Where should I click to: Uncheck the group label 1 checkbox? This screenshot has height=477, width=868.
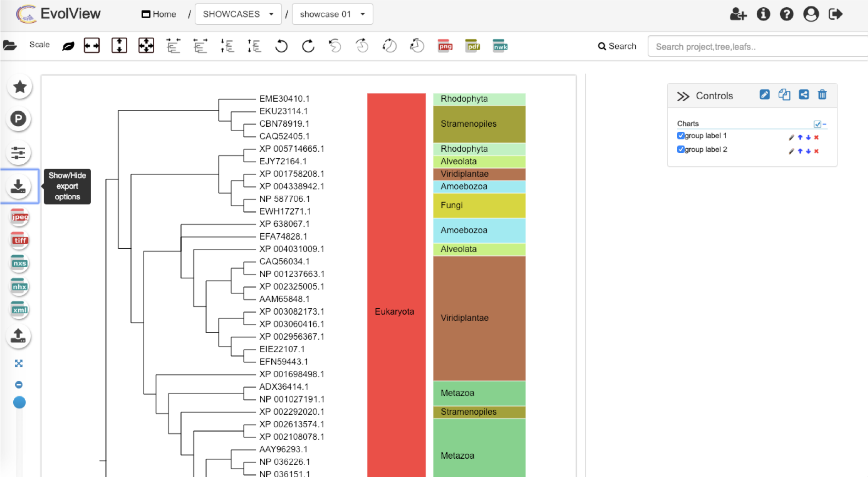(680, 135)
